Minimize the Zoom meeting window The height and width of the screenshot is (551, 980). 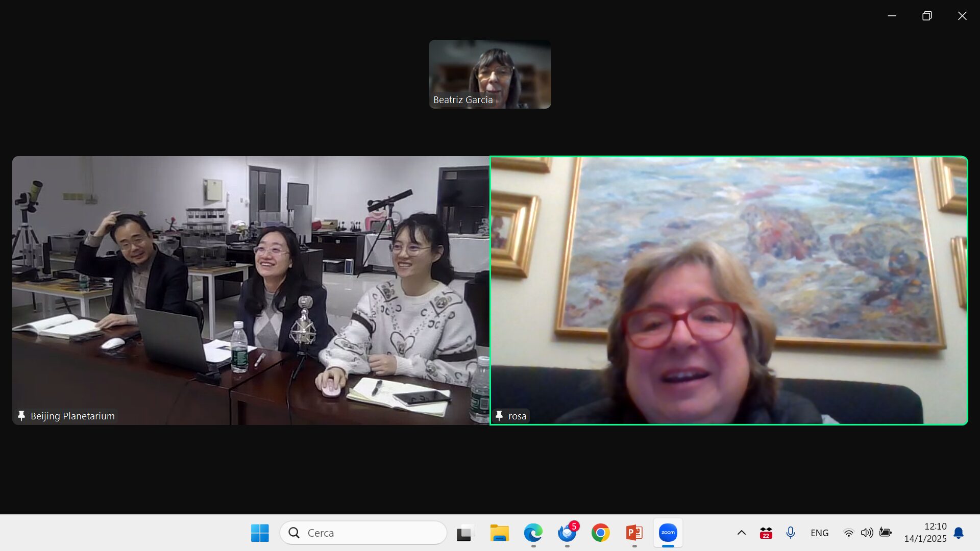892,16
